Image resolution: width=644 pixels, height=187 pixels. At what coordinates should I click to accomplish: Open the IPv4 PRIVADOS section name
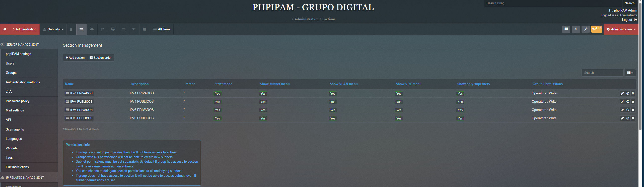[79, 93]
